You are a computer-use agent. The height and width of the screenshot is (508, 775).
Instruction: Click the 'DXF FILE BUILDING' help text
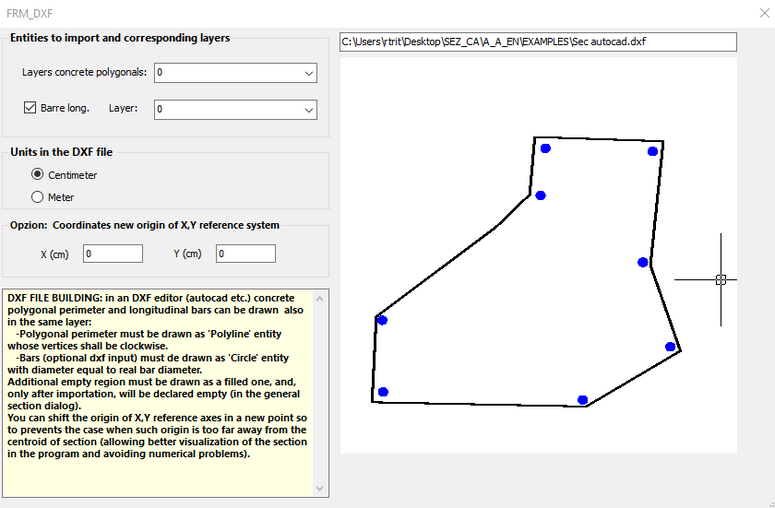coord(158,376)
